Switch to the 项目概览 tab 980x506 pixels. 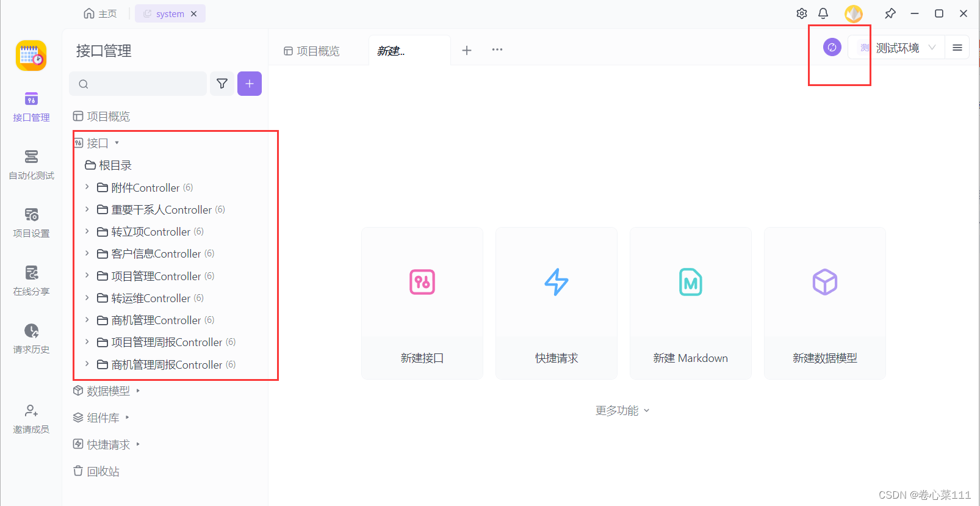[x=312, y=51]
